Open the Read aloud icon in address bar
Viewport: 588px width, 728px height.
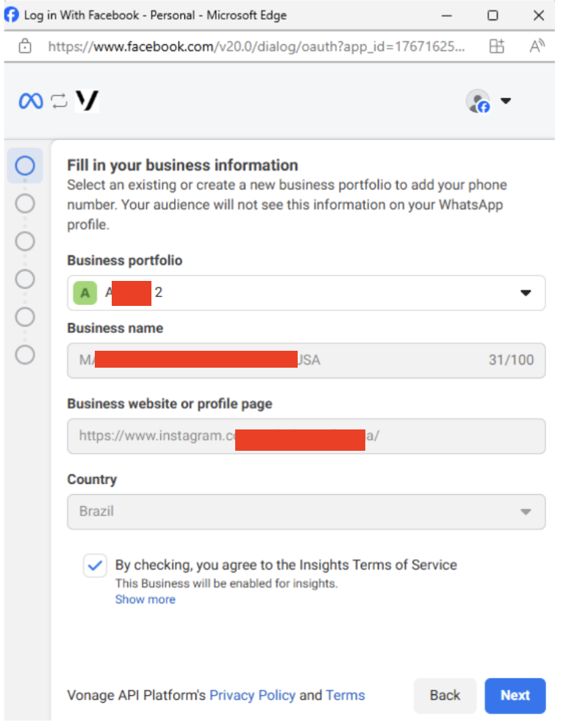click(537, 46)
